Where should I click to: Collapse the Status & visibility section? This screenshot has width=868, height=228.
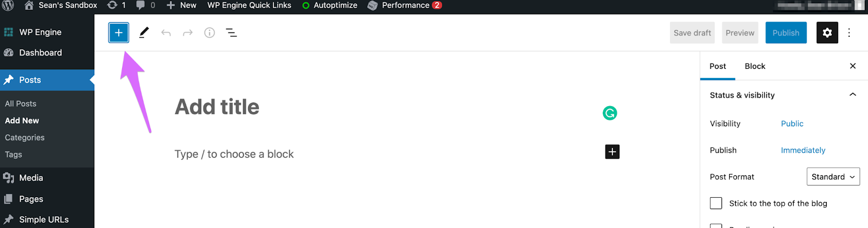pyautogui.click(x=853, y=95)
